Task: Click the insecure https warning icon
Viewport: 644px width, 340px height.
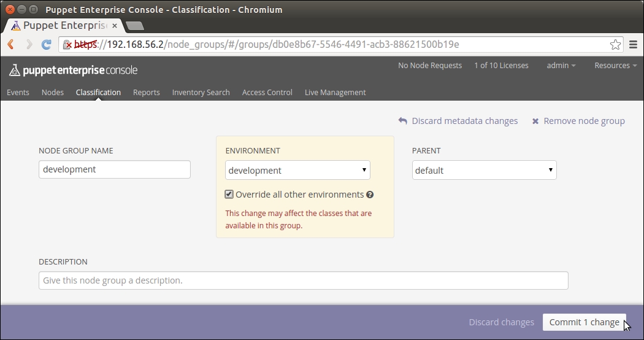Action: click(67, 45)
